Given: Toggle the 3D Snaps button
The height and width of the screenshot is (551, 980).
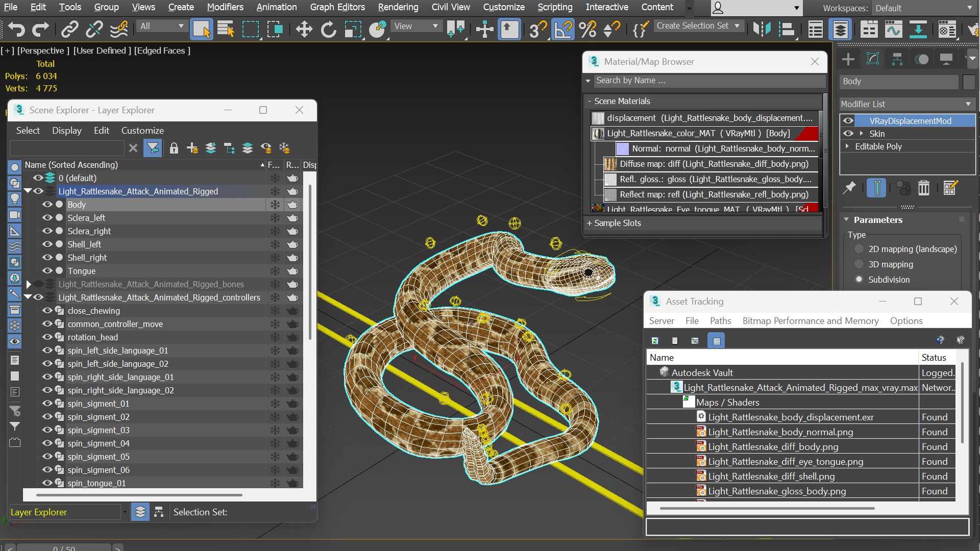Looking at the screenshot, I should [537, 29].
